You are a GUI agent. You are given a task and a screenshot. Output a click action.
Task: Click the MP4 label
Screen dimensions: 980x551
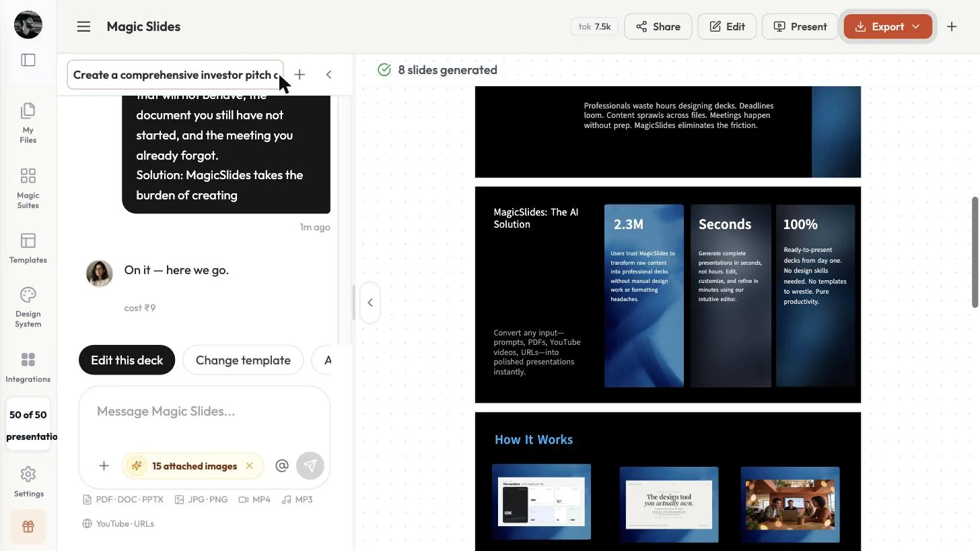point(254,500)
